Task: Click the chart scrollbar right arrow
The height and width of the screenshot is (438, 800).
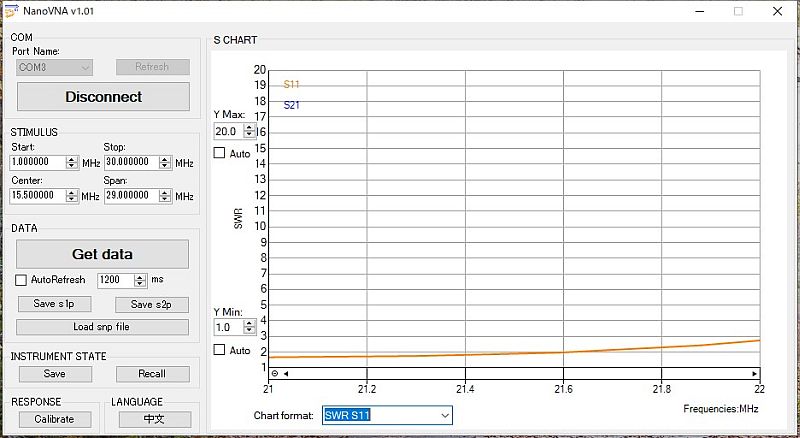Action: click(754, 373)
